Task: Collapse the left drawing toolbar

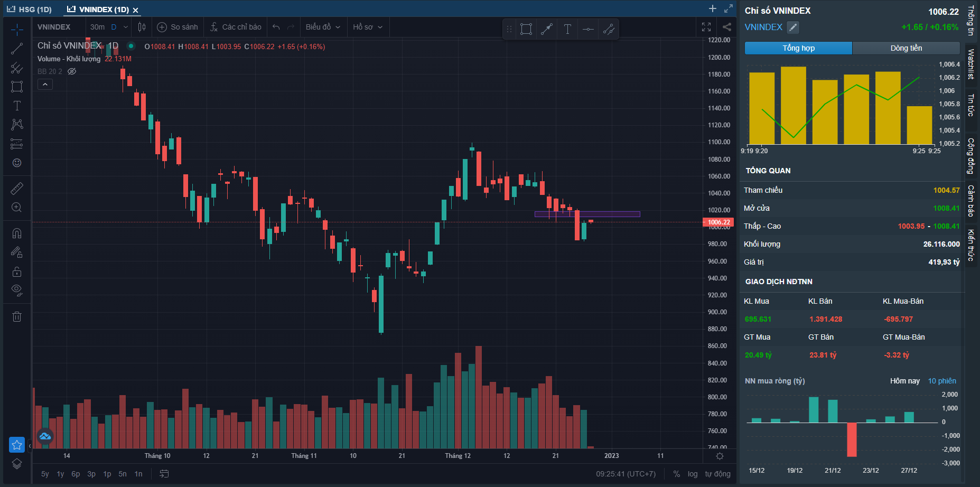Action: click(x=30, y=446)
